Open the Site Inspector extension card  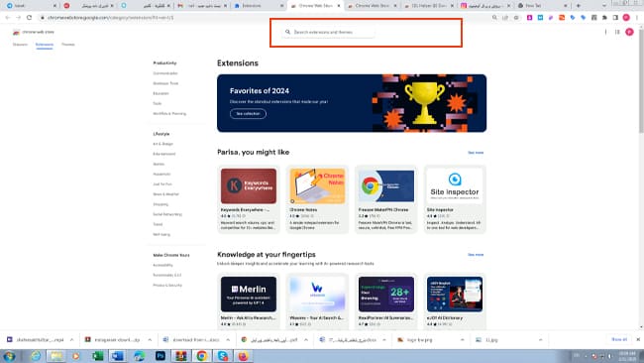pyautogui.click(x=455, y=199)
